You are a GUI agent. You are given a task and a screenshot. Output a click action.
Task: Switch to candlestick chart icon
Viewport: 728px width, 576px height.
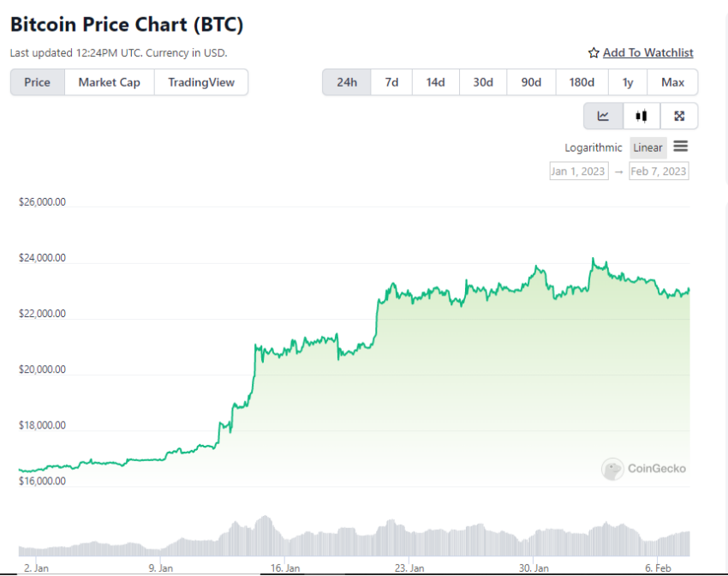pyautogui.click(x=641, y=116)
